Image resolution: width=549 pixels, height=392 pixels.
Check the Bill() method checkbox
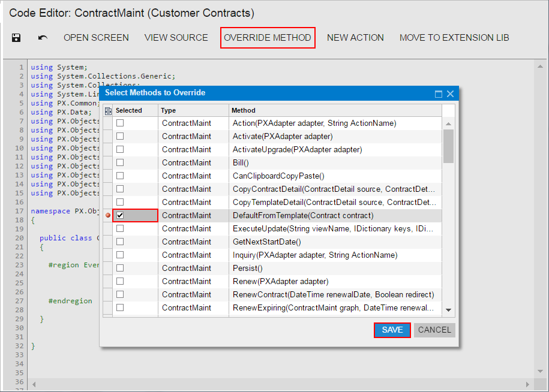(x=120, y=162)
